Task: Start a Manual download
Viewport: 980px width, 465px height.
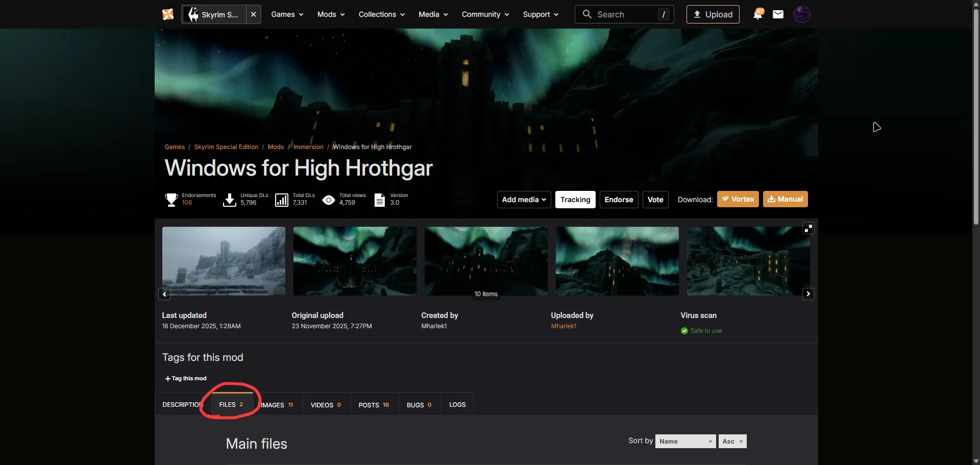Action: coord(785,199)
